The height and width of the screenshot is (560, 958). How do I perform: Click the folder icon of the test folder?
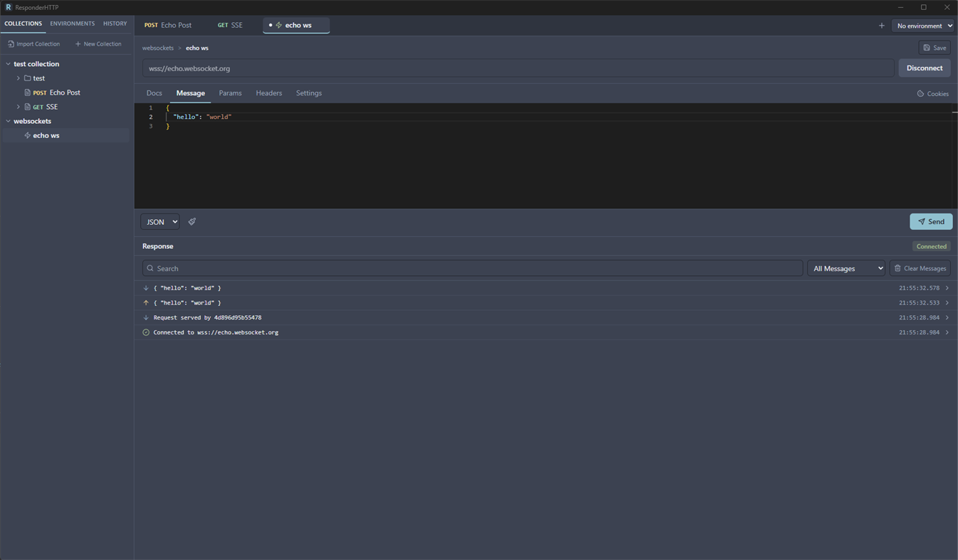(28, 78)
